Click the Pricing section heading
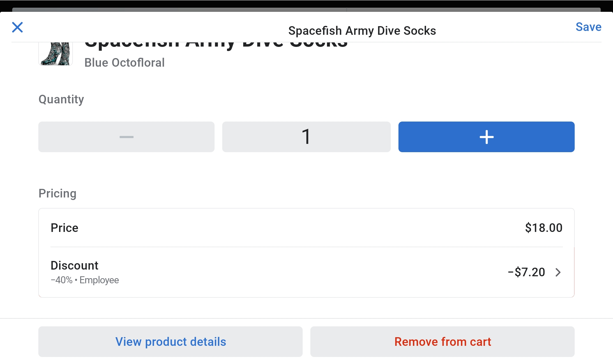Viewport: 613px width, 364px height. pos(57,193)
